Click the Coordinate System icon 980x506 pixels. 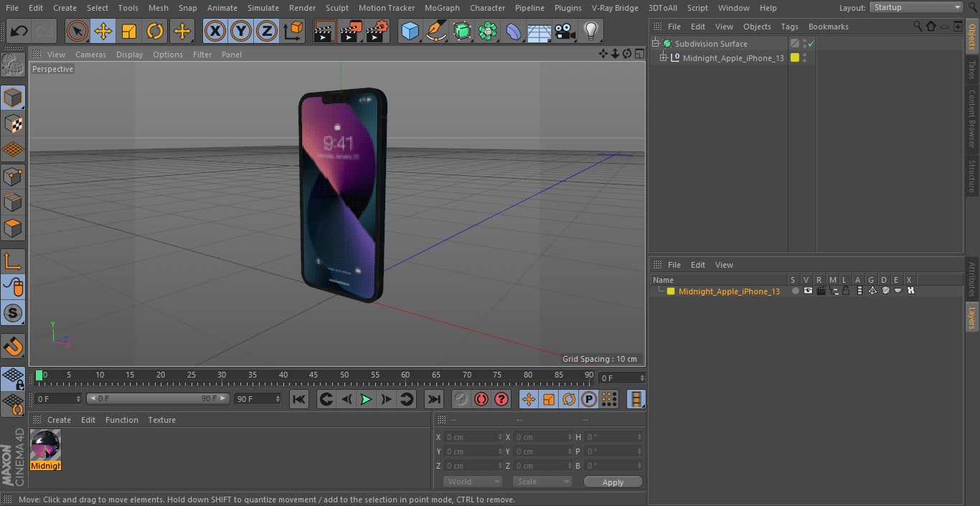(x=293, y=31)
